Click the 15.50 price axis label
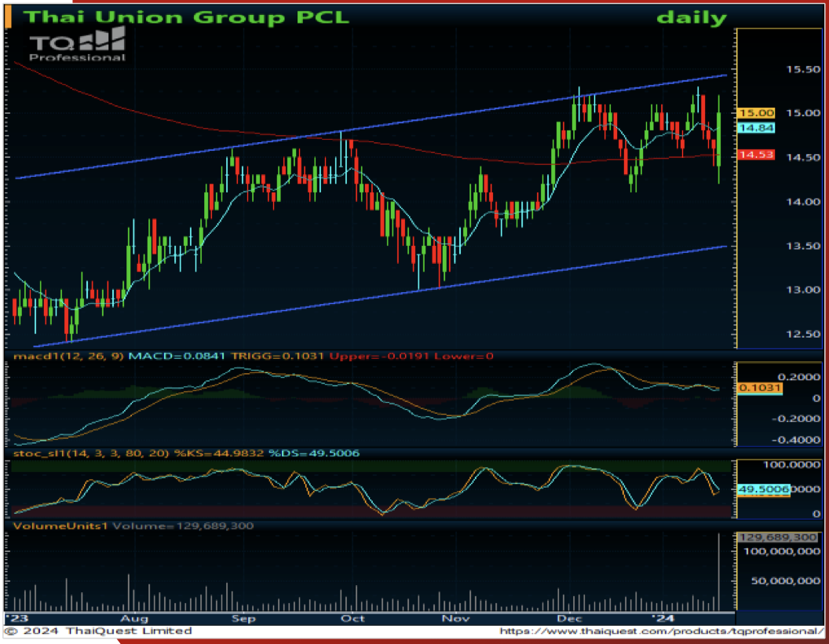This screenshot has width=829, height=644. coord(802,70)
